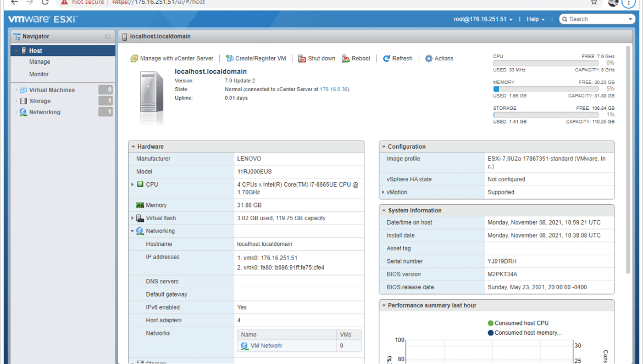The width and height of the screenshot is (643, 364).
Task: Click the Memory module icon in Hardware
Action: pyautogui.click(x=140, y=205)
